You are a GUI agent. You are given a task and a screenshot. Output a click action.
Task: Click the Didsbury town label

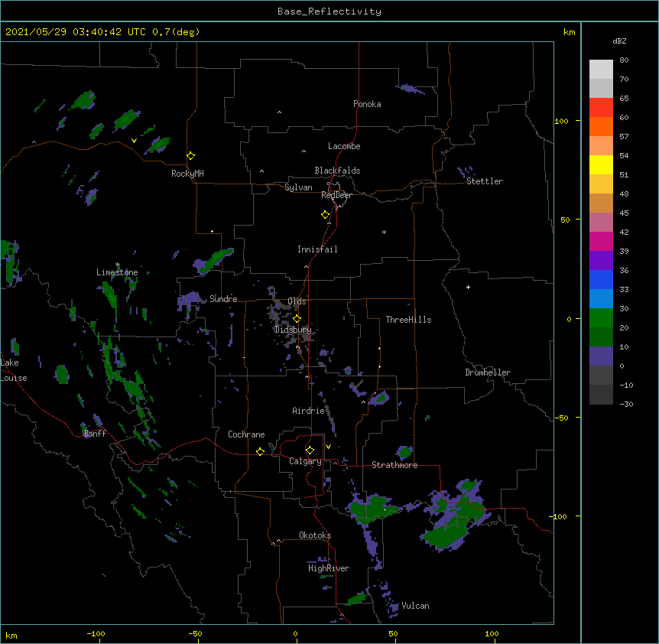pos(293,330)
